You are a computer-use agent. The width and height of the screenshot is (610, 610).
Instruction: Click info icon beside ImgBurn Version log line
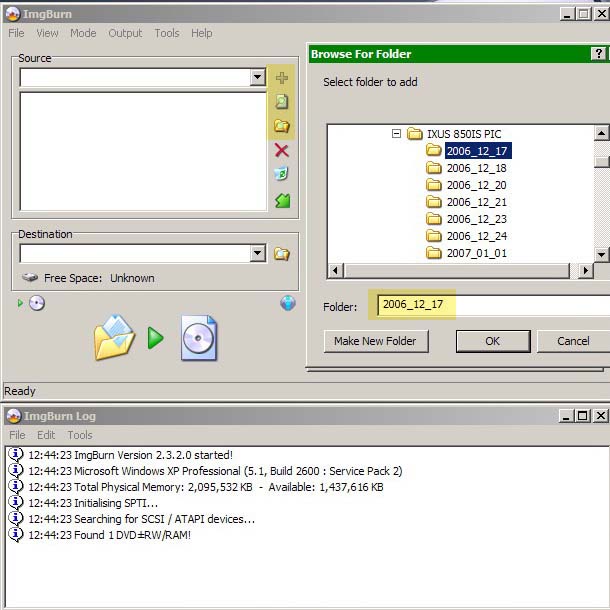pos(16,454)
